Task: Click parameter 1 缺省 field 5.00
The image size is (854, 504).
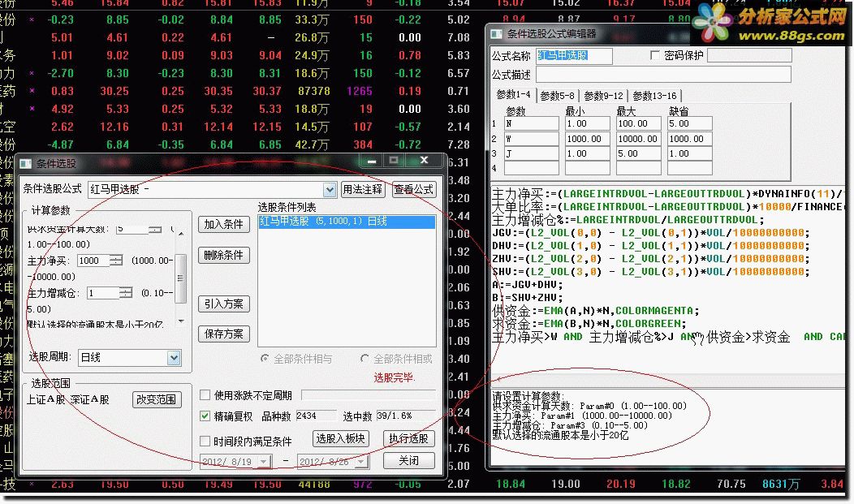Action: 689,123
